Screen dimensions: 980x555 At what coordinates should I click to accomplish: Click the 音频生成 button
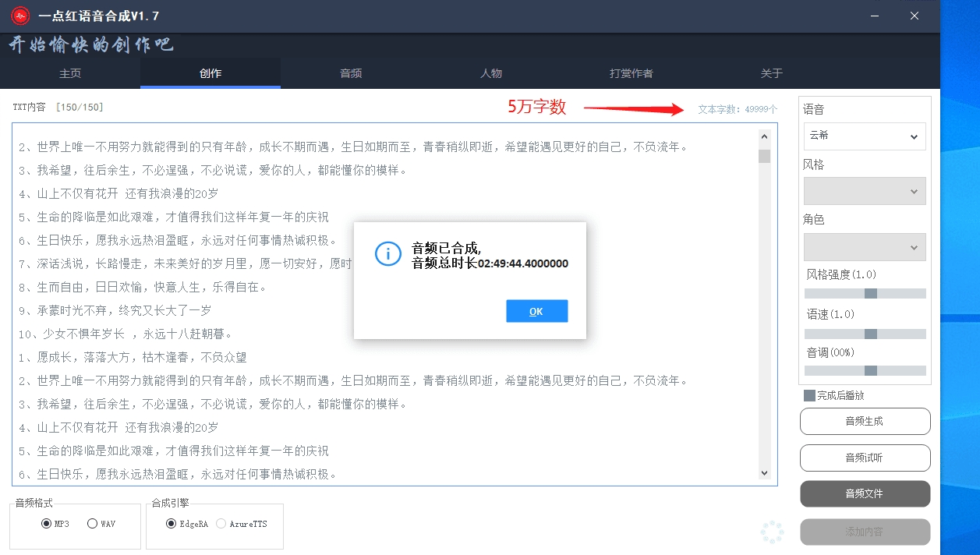(x=865, y=421)
